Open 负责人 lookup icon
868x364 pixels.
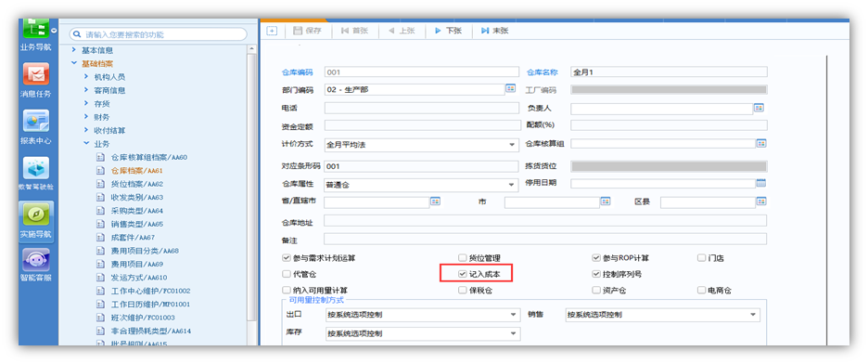(759, 108)
